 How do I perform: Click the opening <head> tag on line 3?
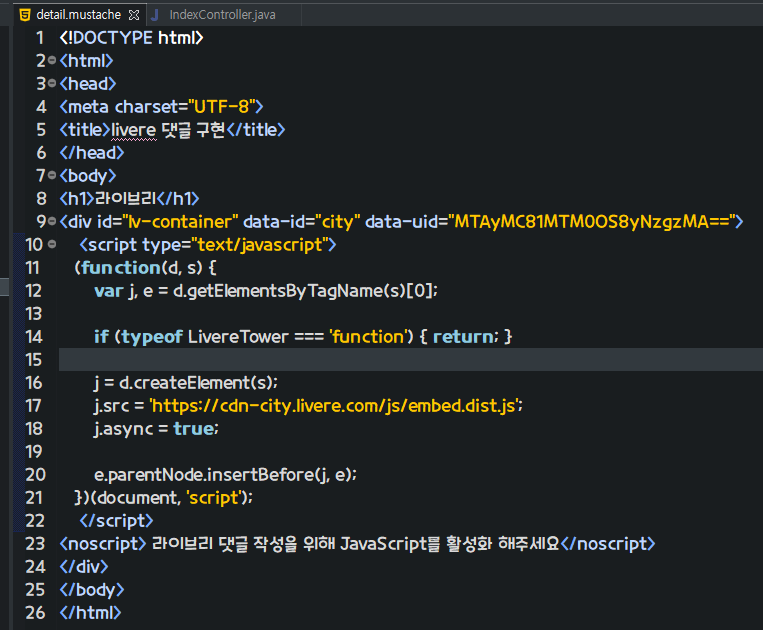88,84
